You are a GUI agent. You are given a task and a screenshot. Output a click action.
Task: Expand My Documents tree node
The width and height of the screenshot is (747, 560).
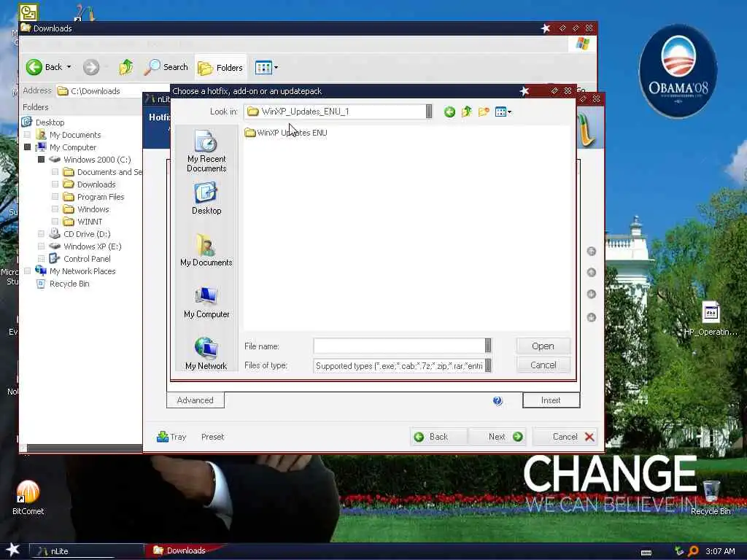click(x=27, y=135)
